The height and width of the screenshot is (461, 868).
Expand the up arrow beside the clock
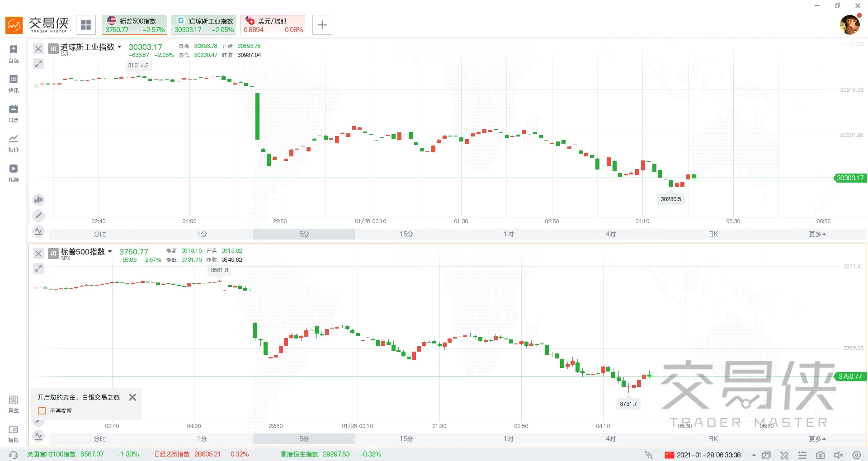tap(754, 455)
